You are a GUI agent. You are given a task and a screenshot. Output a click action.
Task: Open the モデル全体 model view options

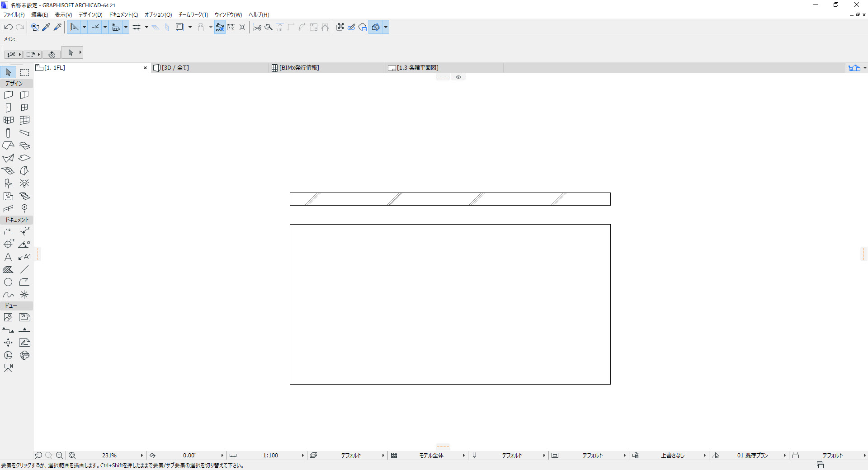(x=431, y=456)
